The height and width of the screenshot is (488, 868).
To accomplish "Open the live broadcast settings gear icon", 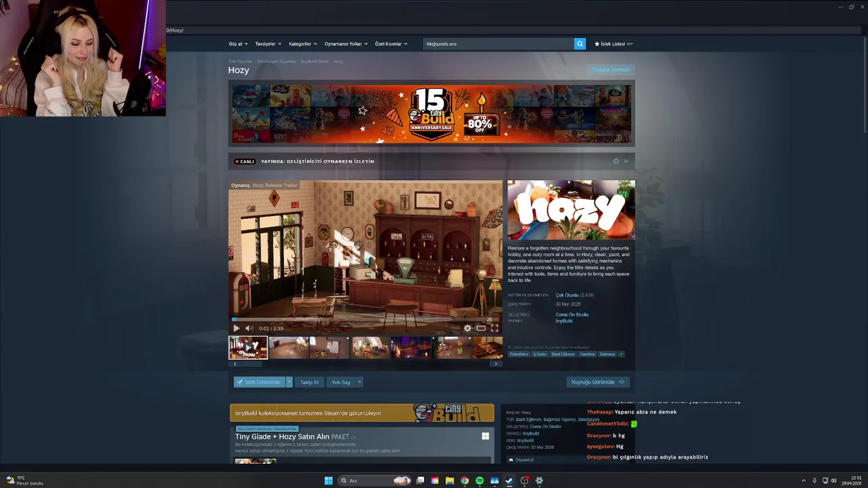I will pyautogui.click(x=616, y=161).
